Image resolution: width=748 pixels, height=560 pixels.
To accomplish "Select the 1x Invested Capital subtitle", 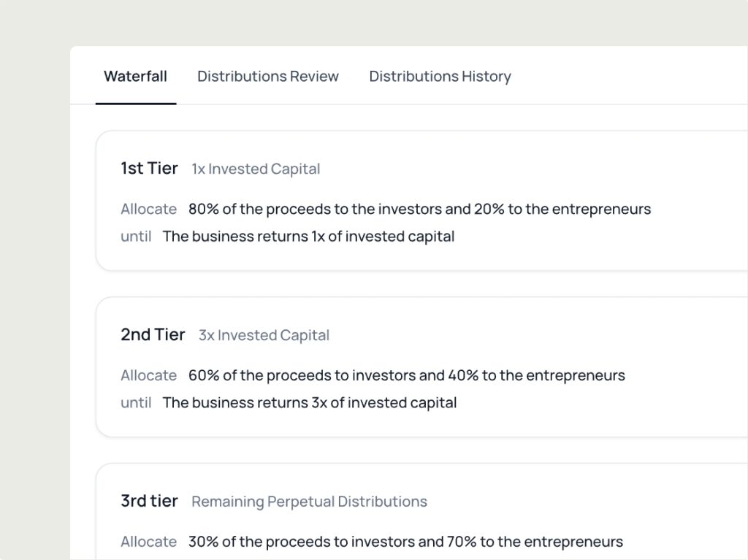I will tap(256, 169).
